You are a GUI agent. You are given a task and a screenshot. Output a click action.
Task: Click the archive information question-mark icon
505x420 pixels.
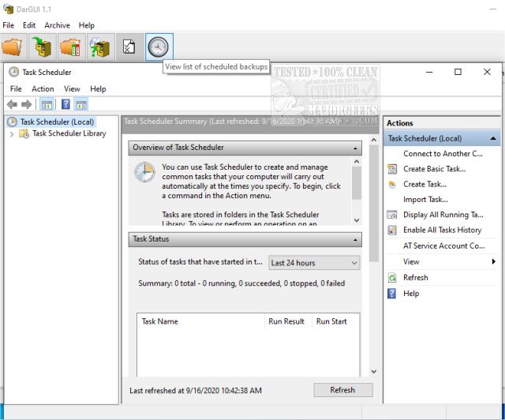click(x=100, y=47)
